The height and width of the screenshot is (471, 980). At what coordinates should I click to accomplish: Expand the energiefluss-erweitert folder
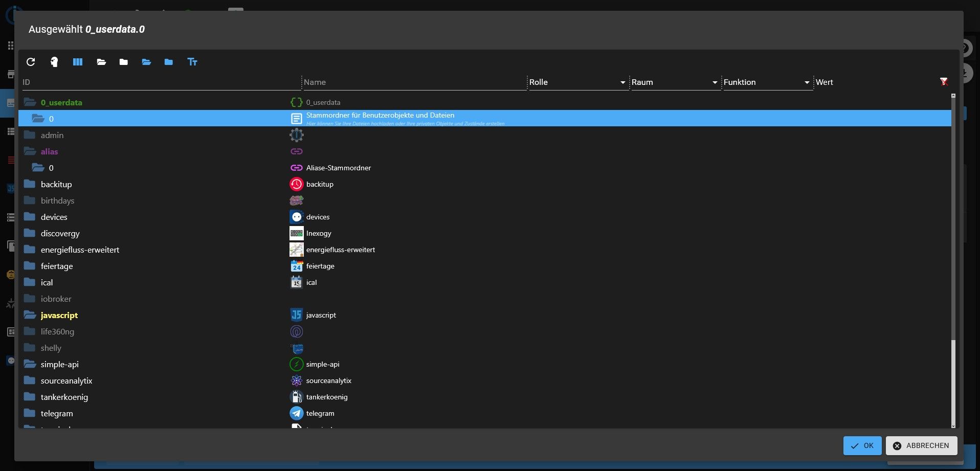pyautogui.click(x=30, y=250)
